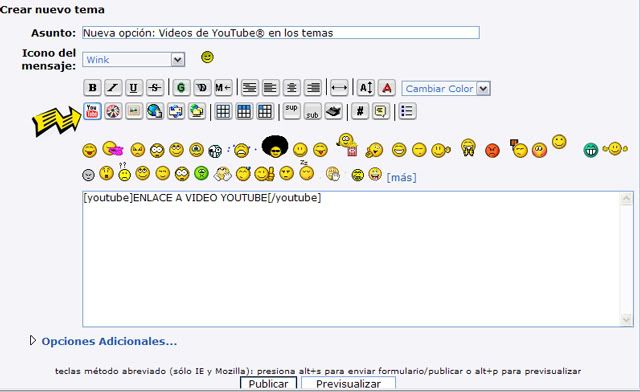
Task: Insert horizontal rule button
Action: click(x=339, y=87)
